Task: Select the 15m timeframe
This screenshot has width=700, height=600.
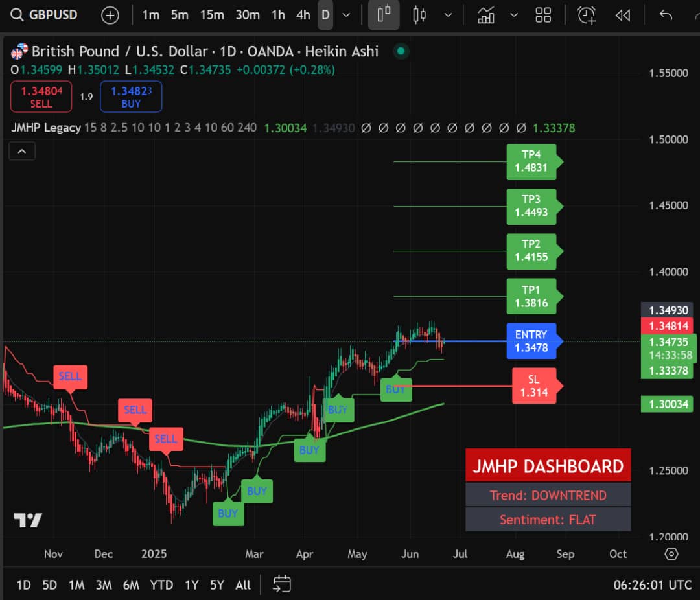Action: tap(211, 15)
